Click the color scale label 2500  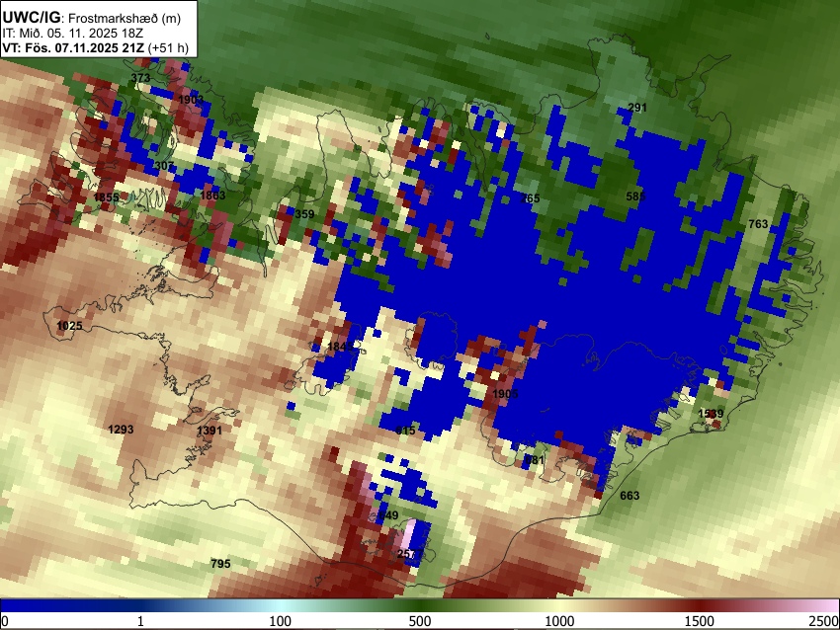[825, 621]
